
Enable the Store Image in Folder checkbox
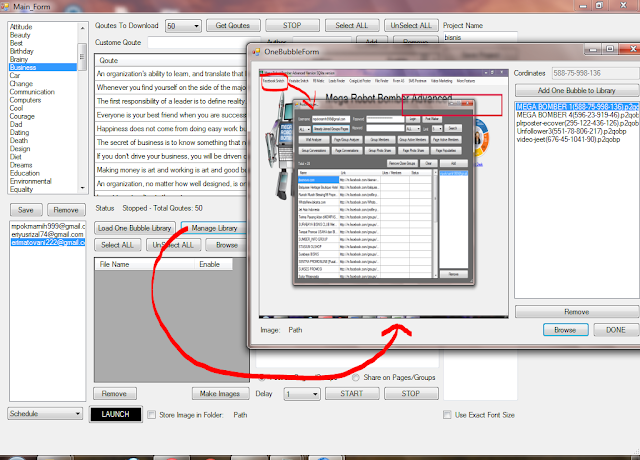151,415
